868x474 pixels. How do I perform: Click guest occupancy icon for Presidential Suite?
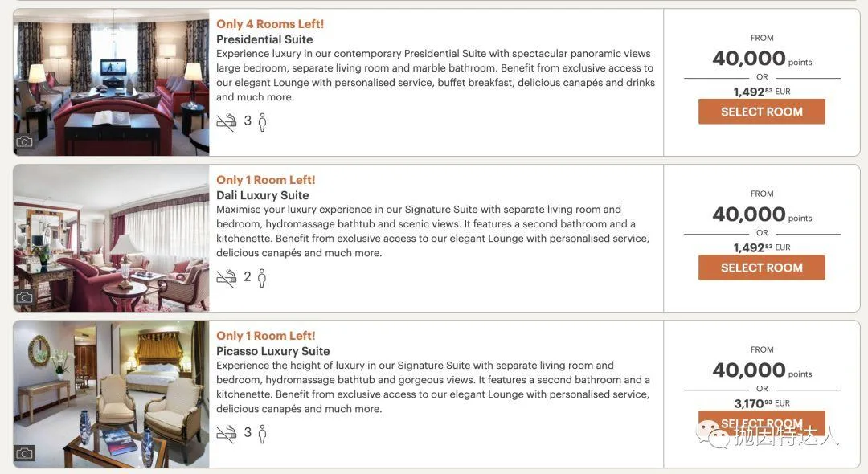(x=262, y=122)
